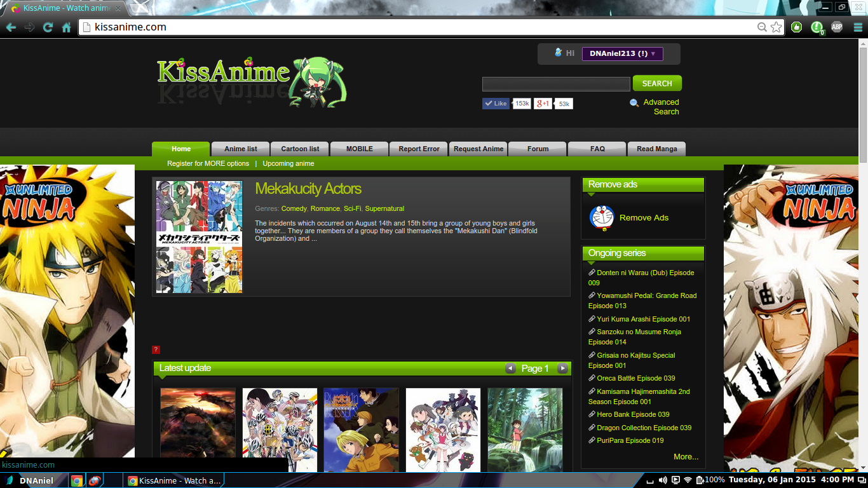
Task: Click the battery indicator in the tray
Action: click(x=710, y=480)
